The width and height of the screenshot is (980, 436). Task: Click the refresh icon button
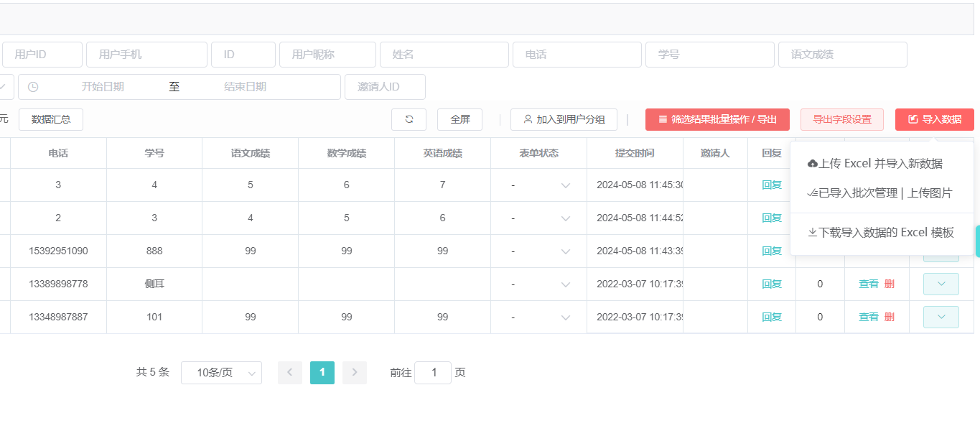click(409, 119)
